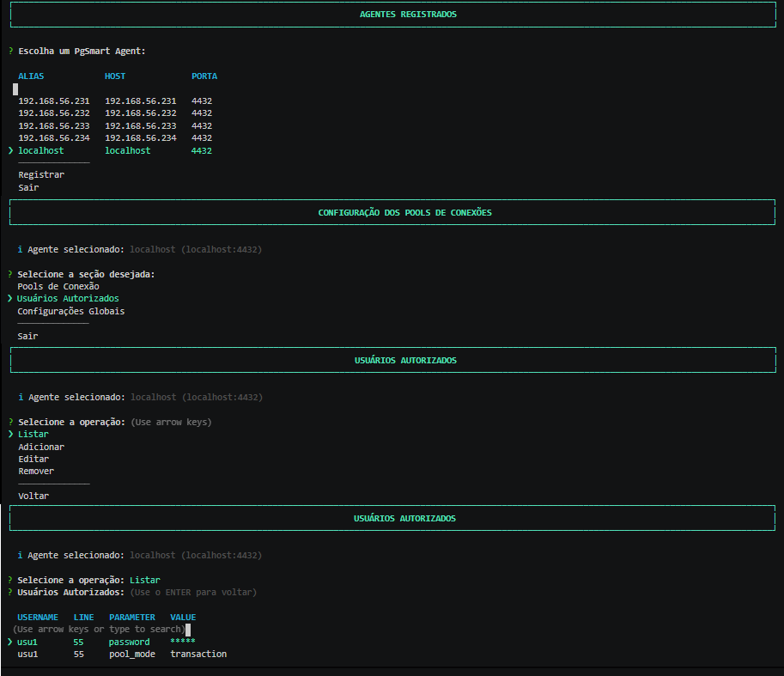The image size is (784, 676).
Task: Select the Pools de Conexão section
Action: point(58,287)
